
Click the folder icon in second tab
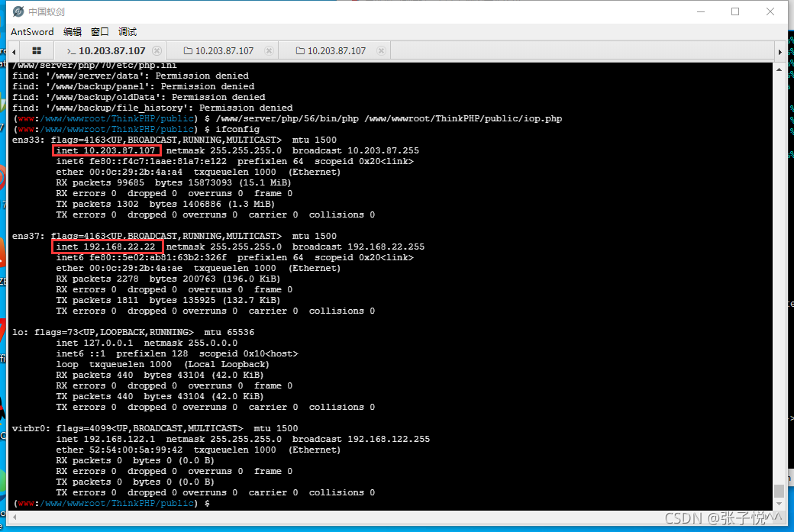188,50
